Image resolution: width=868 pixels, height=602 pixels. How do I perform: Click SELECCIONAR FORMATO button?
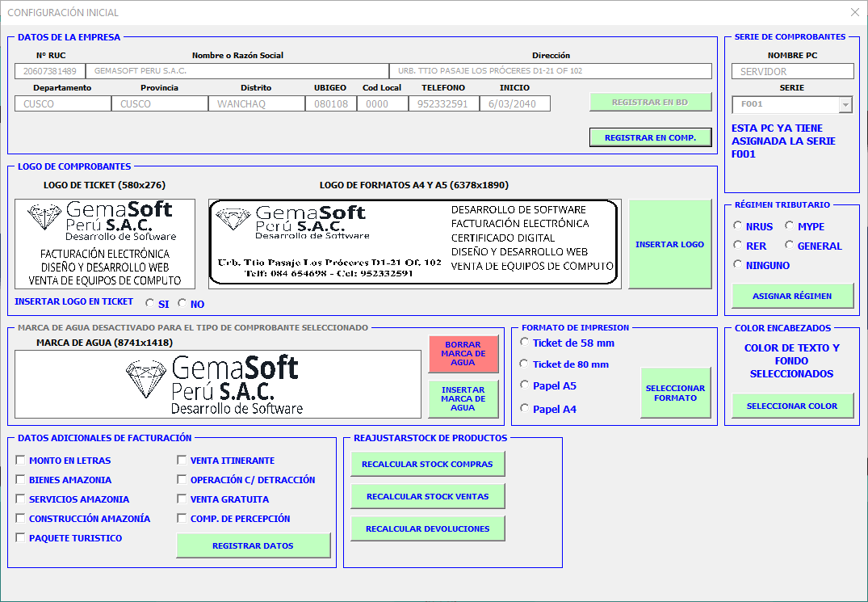point(675,394)
